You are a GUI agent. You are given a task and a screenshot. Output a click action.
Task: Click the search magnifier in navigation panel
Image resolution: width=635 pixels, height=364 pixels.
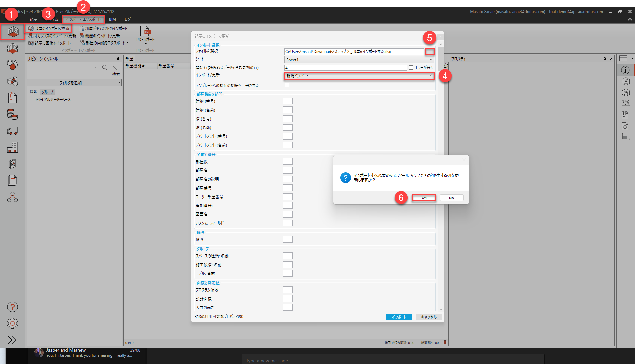pyautogui.click(x=105, y=67)
